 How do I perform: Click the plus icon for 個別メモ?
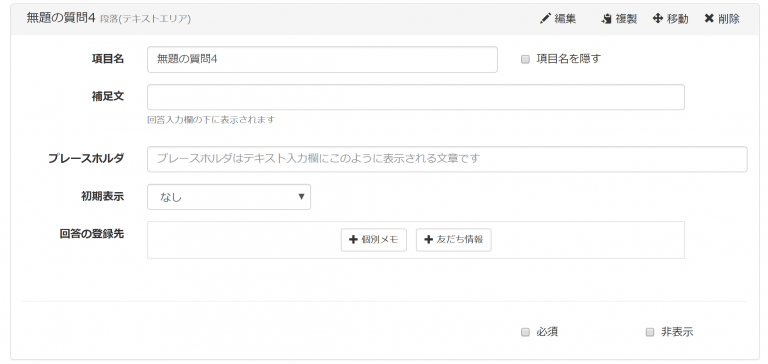click(x=353, y=240)
